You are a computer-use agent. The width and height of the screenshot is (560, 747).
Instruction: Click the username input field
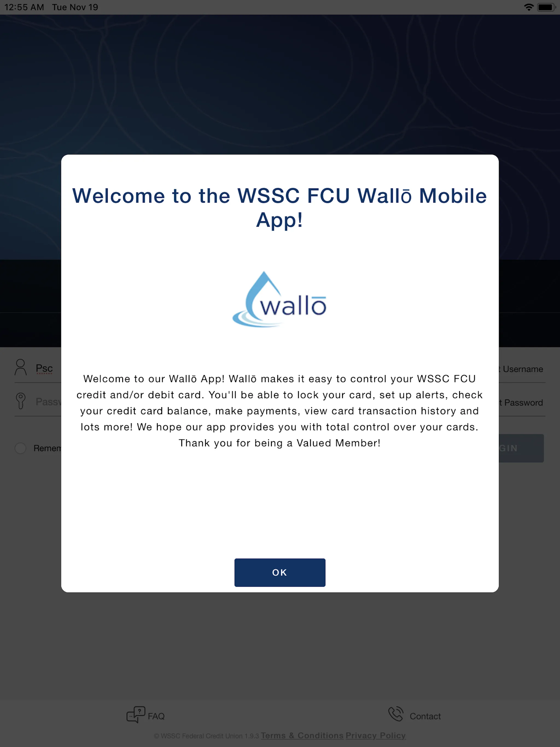tap(280, 367)
